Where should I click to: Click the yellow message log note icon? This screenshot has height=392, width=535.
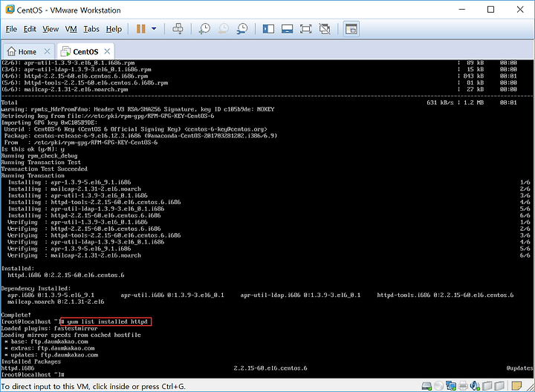pos(516,386)
